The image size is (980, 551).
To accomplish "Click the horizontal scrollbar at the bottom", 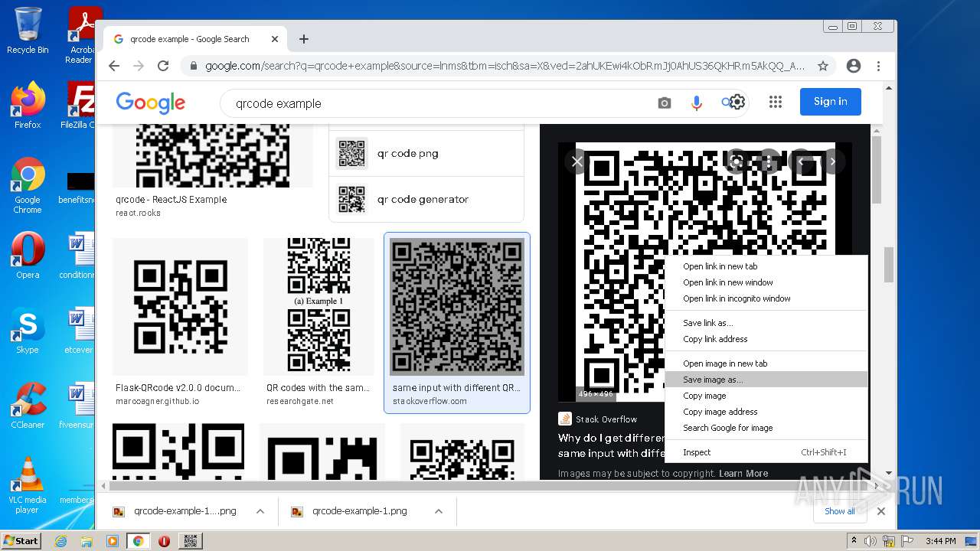I will 490,486.
